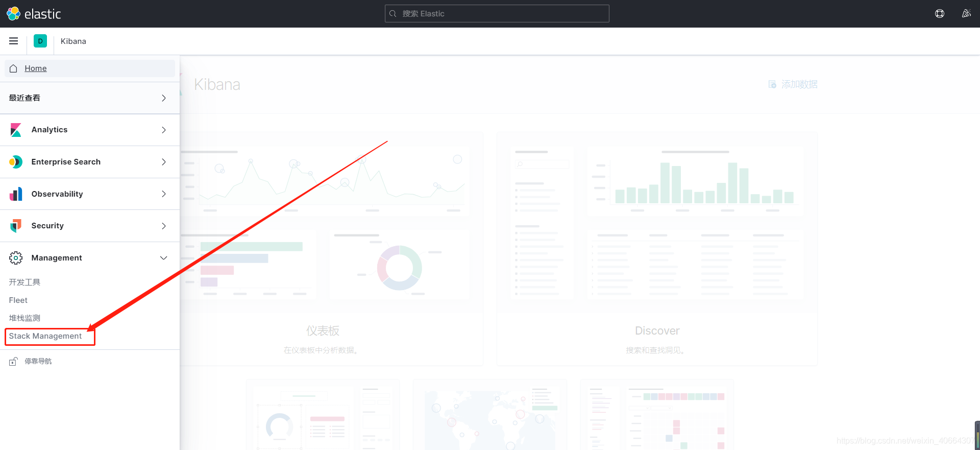This screenshot has height=450, width=980.
Task: Expand the Enterprise Search chevron
Action: click(164, 162)
